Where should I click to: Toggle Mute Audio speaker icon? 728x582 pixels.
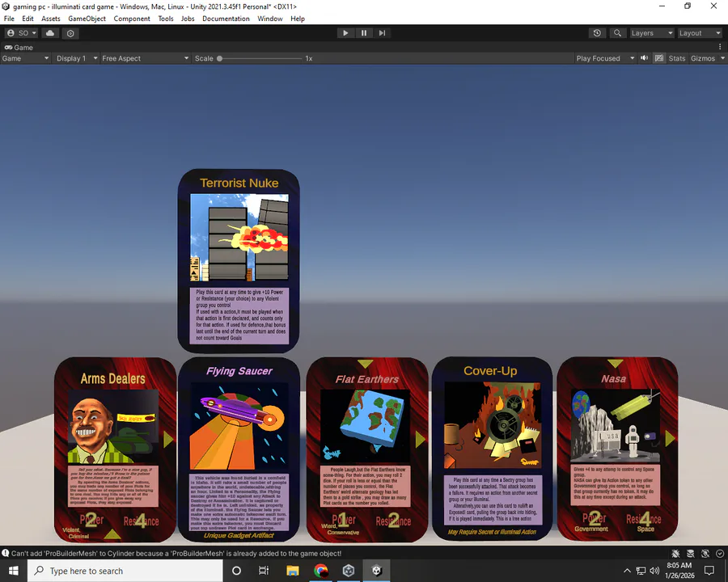[x=645, y=58]
